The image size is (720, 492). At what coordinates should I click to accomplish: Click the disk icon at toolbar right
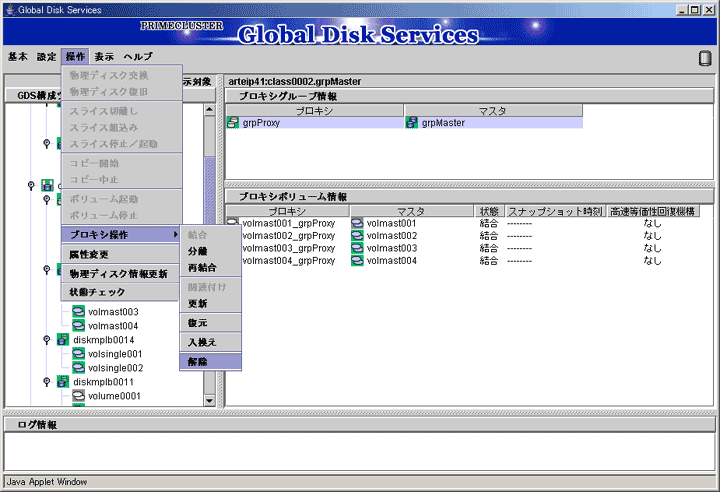(704, 58)
